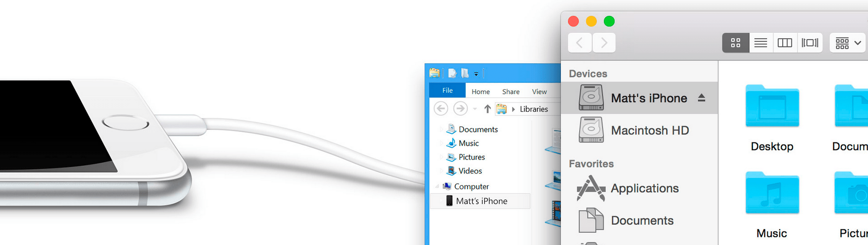The height and width of the screenshot is (245, 868).
Task: Select Matt's iPhone in Finder Devices
Action: [639, 98]
